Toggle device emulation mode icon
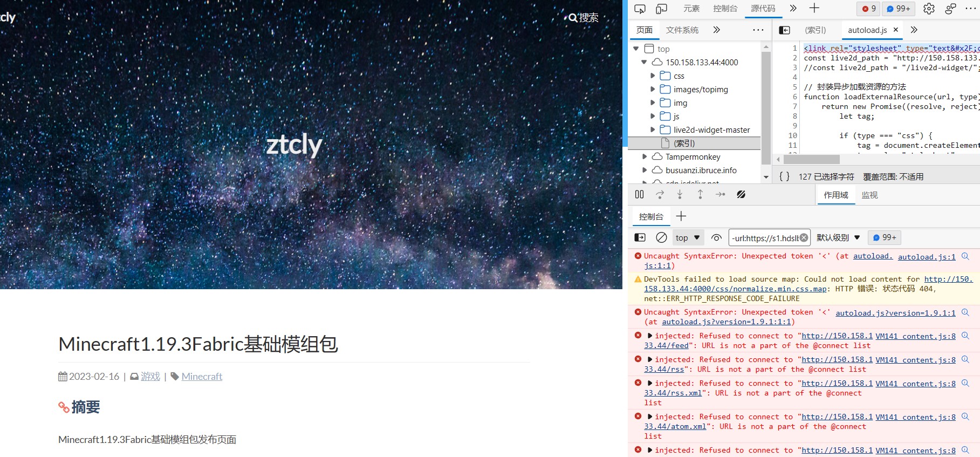This screenshot has width=980, height=457. click(x=661, y=9)
